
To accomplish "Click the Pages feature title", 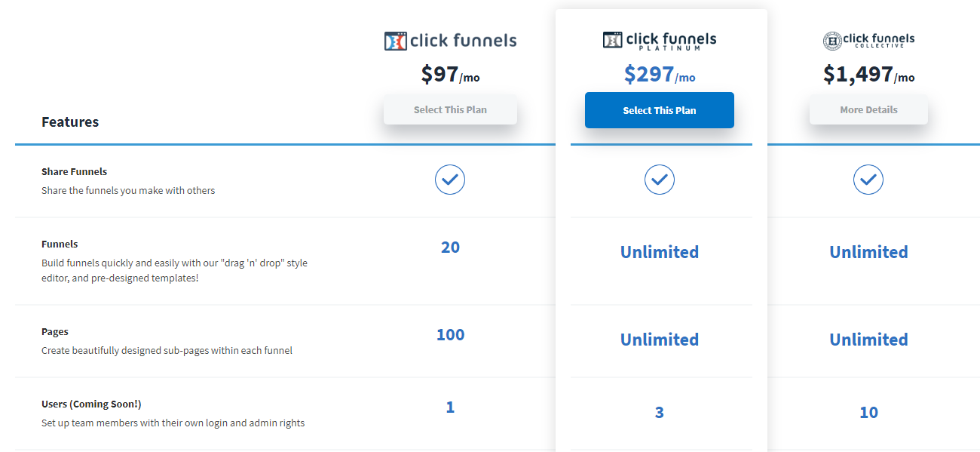I will point(55,331).
